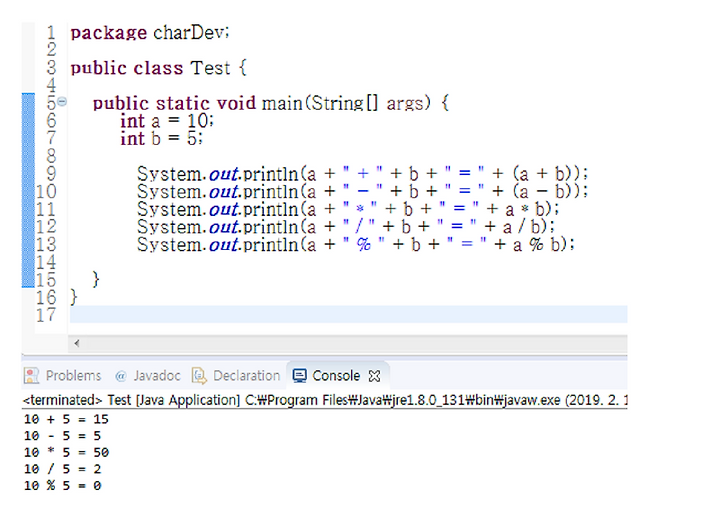Click the closing brace on line 15
The width and height of the screenshot is (720, 508).
pos(96,279)
